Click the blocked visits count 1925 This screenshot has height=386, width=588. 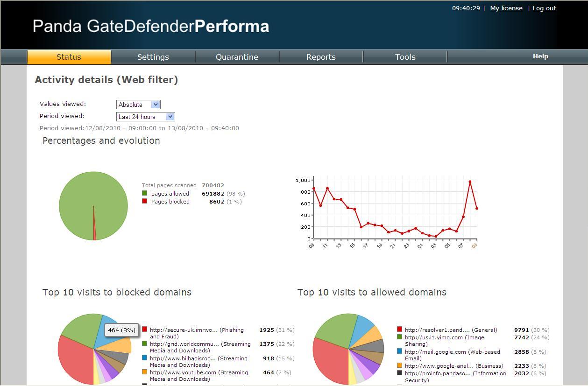click(267, 330)
